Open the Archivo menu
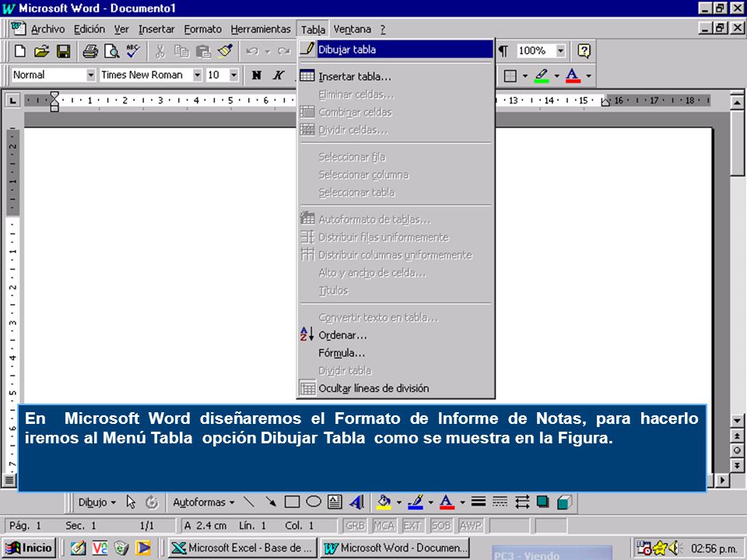 point(47,29)
